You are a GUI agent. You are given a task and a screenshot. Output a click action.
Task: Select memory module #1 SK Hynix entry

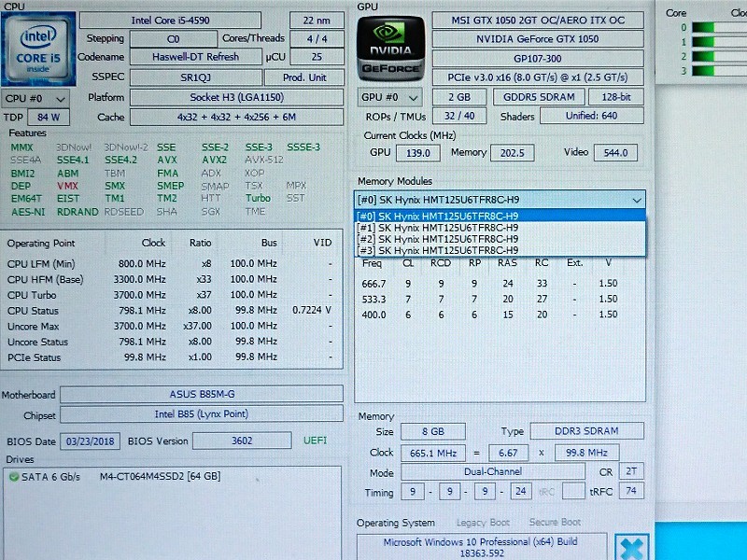pos(500,228)
